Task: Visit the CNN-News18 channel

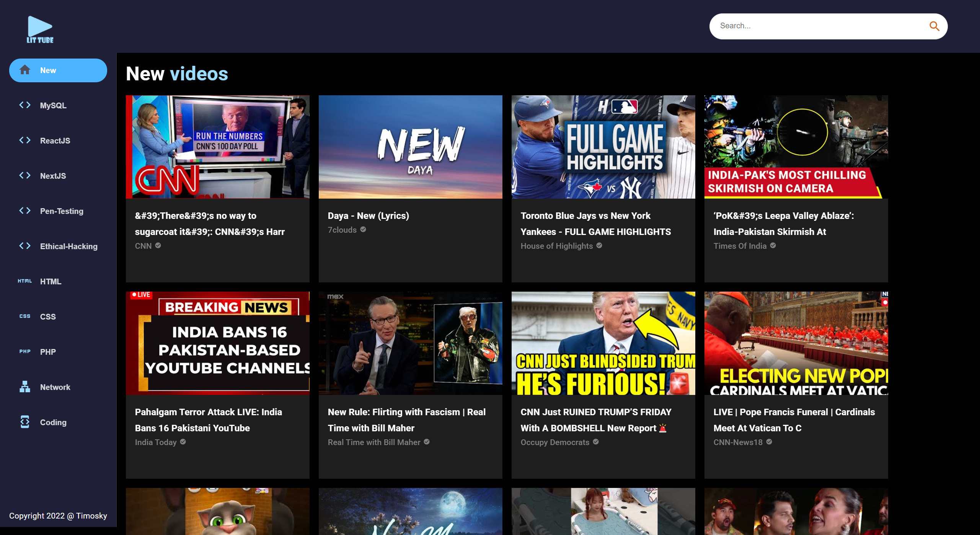Action: tap(738, 442)
